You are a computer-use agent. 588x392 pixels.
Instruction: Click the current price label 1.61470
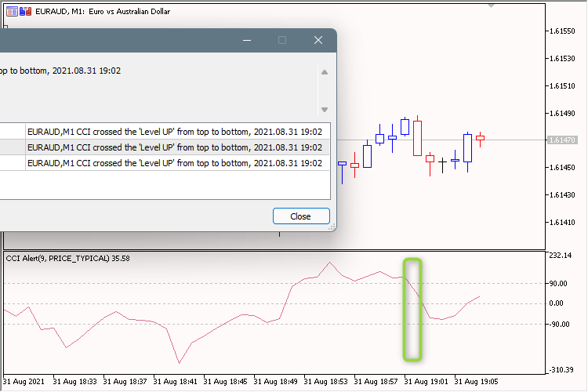562,140
